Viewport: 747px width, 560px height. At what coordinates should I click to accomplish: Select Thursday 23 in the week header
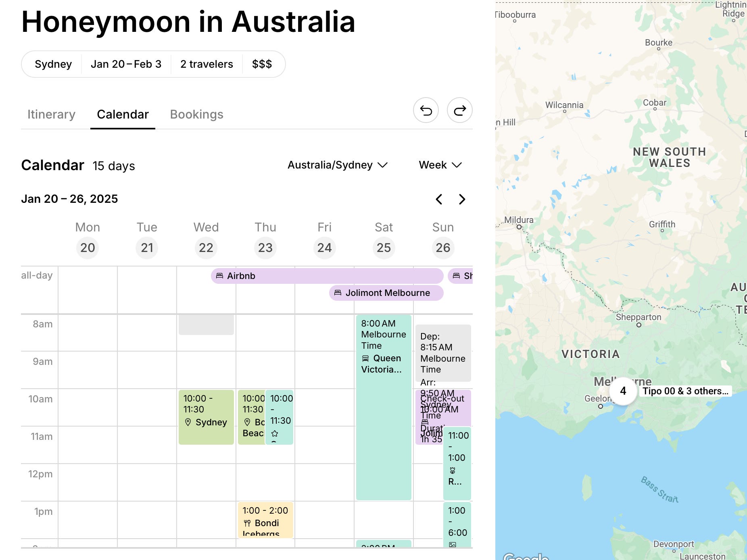(265, 248)
